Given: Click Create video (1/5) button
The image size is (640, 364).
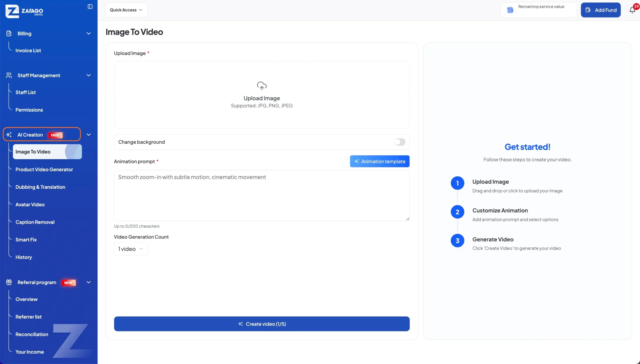Looking at the screenshot, I should pyautogui.click(x=262, y=324).
